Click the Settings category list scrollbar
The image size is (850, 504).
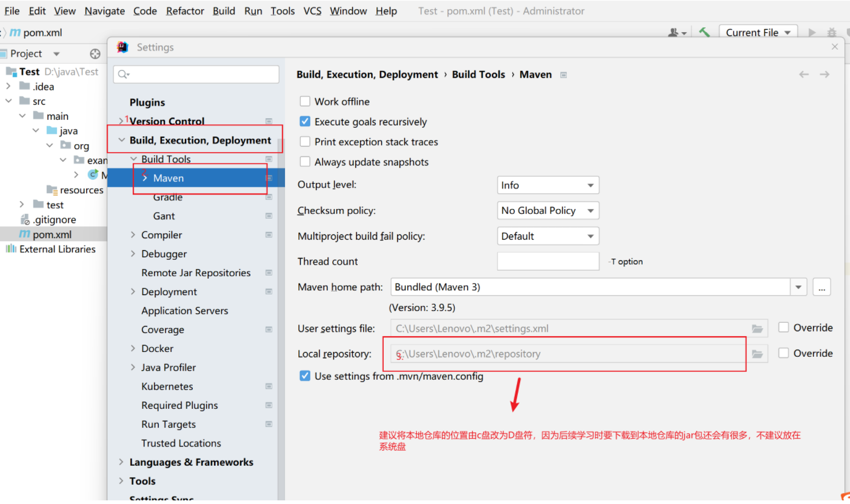(280, 319)
